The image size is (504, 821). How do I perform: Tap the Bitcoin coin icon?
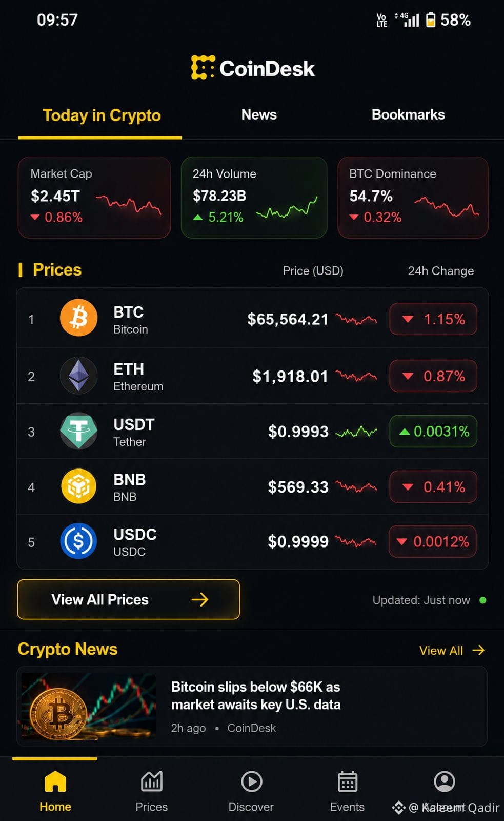coord(78,318)
